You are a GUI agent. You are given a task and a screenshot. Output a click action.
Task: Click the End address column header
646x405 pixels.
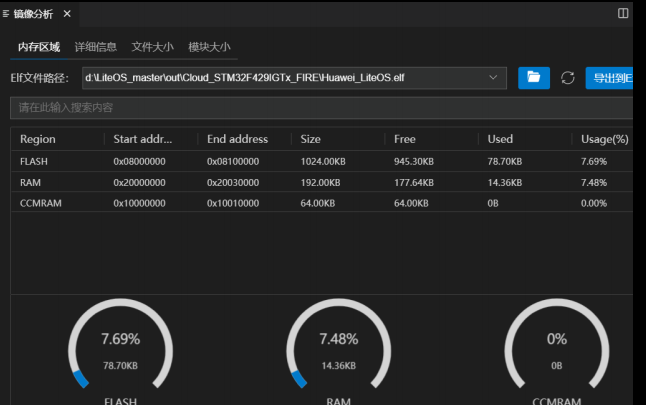point(237,139)
